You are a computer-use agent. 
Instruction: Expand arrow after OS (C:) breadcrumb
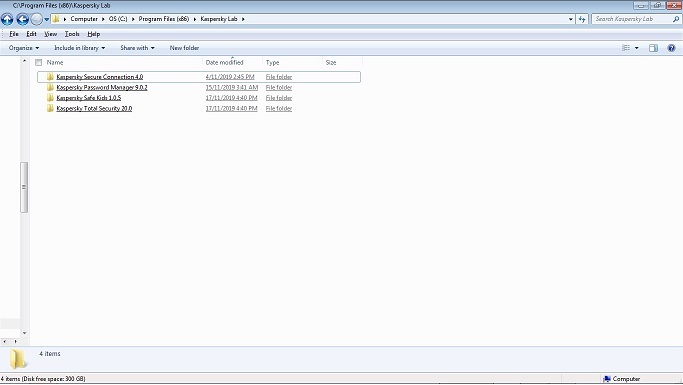click(133, 19)
